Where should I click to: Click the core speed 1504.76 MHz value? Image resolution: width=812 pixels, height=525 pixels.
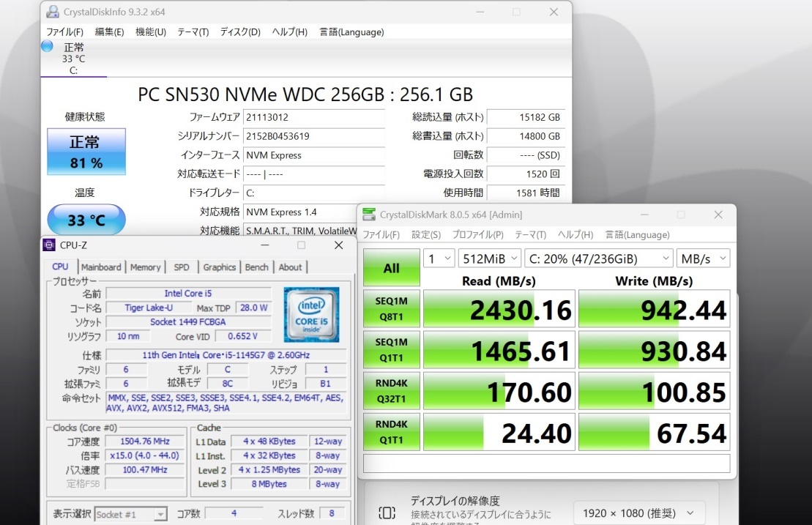145,441
